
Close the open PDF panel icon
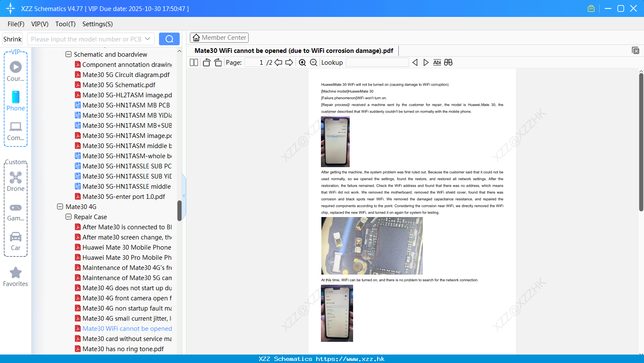[635, 50]
